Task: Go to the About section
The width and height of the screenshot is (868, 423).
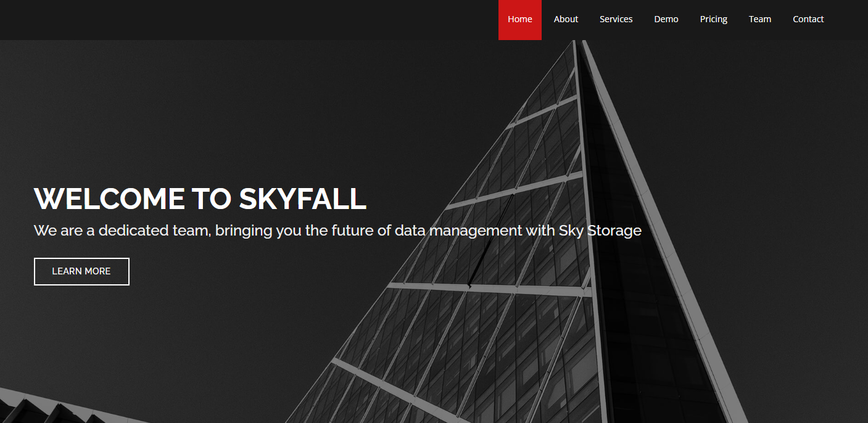Action: 566,20
